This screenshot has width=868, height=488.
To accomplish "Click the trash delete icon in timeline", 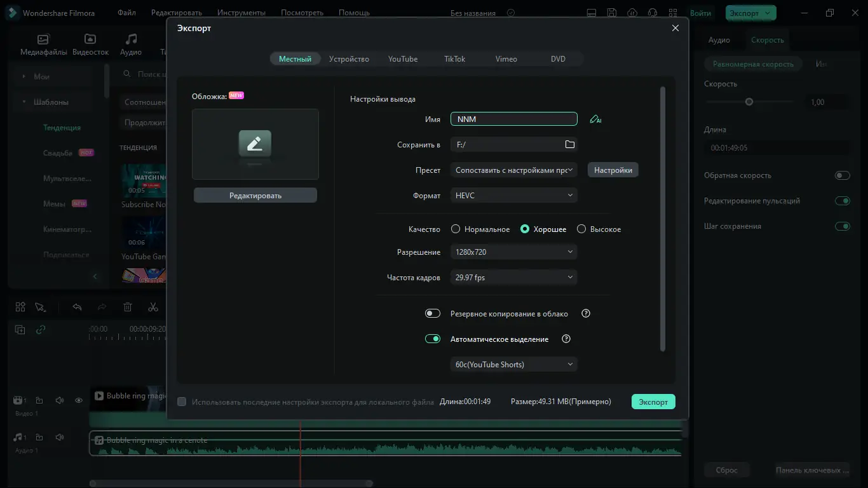I will tap(128, 307).
